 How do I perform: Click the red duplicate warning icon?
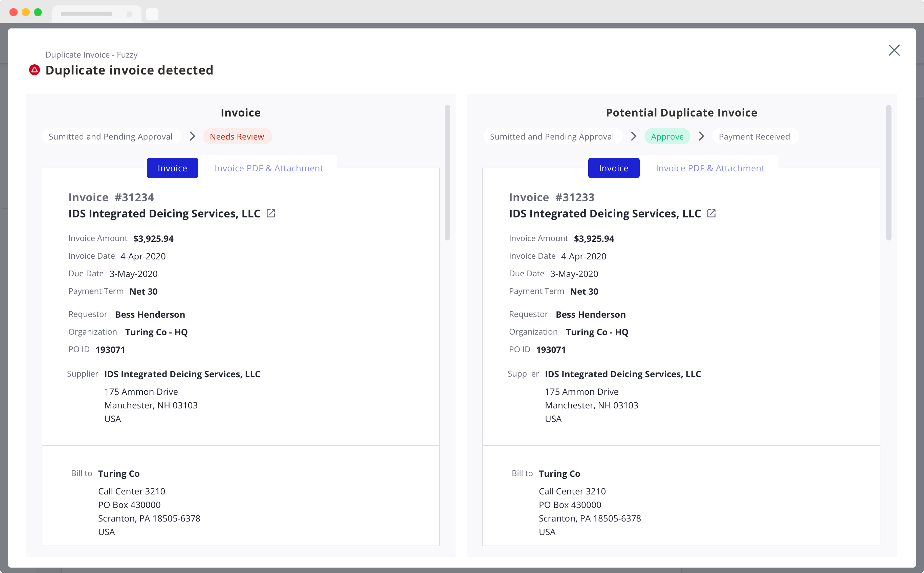click(x=35, y=70)
